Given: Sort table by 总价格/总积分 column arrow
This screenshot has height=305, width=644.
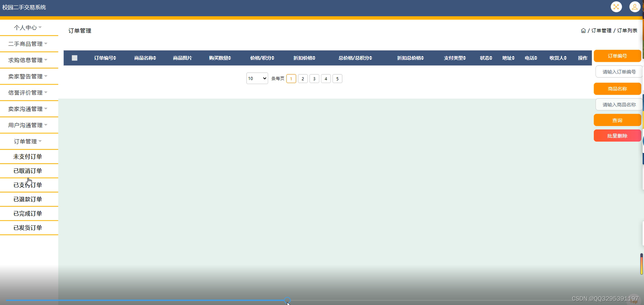Looking at the screenshot, I should (370, 58).
